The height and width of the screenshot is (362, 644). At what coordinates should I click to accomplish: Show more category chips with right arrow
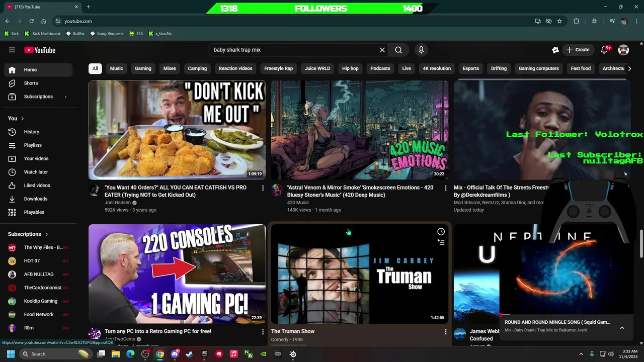tap(629, 68)
